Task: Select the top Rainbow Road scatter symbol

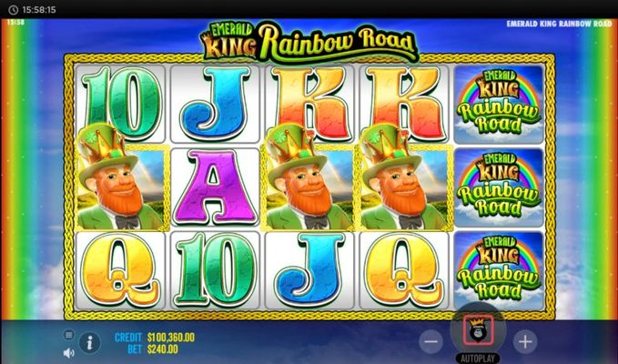Action: point(499,104)
